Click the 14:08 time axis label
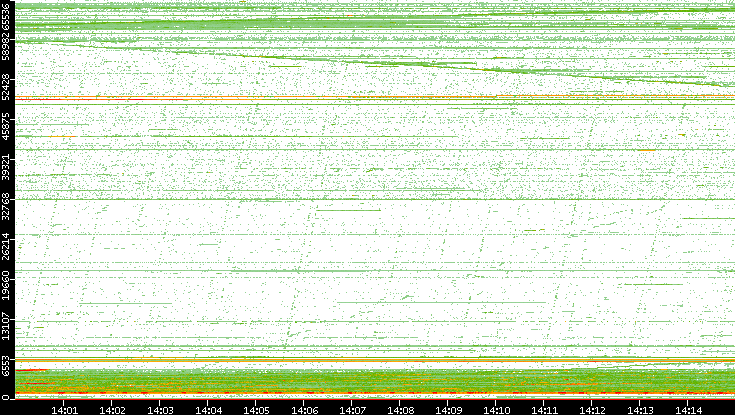 (400, 410)
